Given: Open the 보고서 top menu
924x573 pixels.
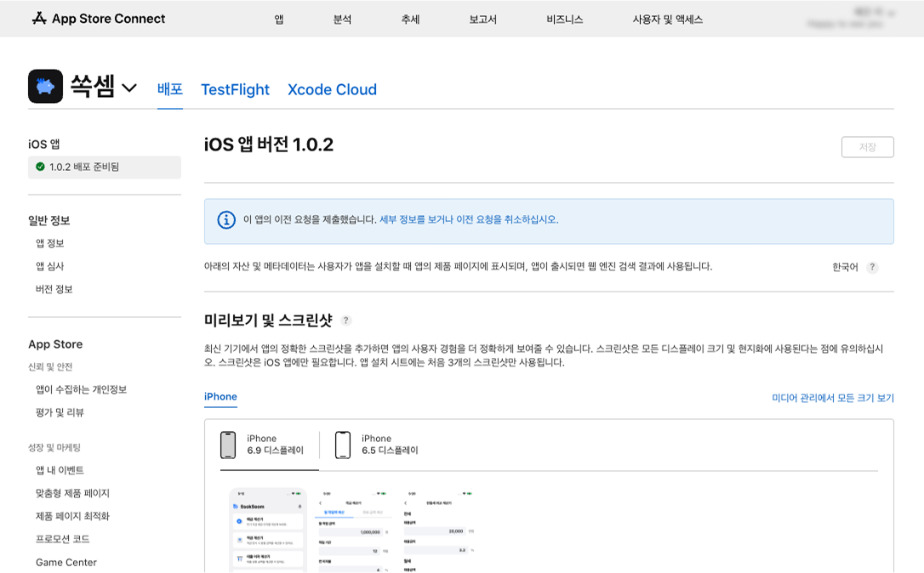Looking at the screenshot, I should pyautogui.click(x=482, y=20).
